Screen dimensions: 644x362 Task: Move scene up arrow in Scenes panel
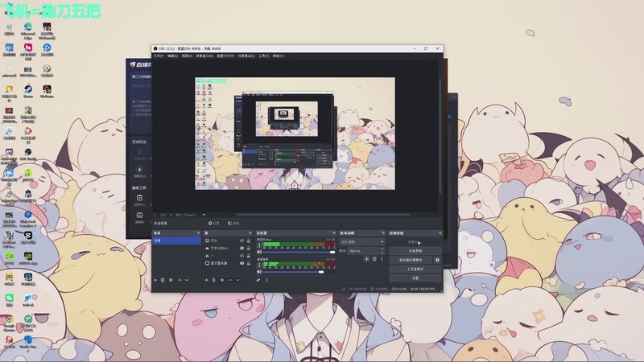pos(180,280)
